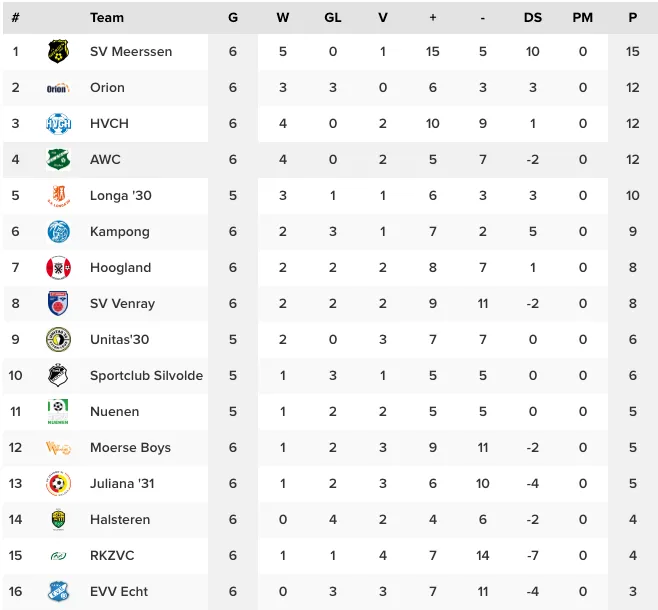Click the EVV Echt club logo
Image resolution: width=658 pixels, height=610 pixels.
click(58, 592)
